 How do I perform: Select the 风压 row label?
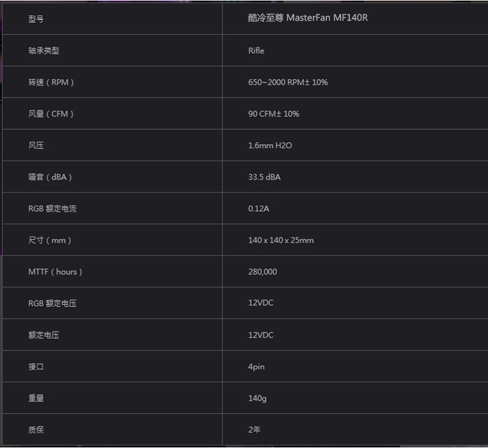[36, 146]
